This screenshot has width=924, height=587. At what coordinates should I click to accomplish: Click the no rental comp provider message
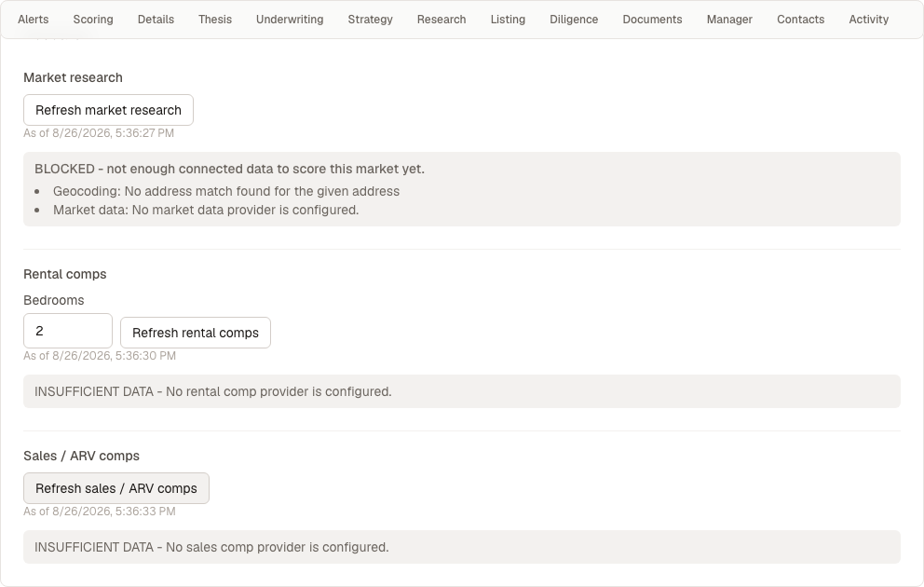point(212,392)
